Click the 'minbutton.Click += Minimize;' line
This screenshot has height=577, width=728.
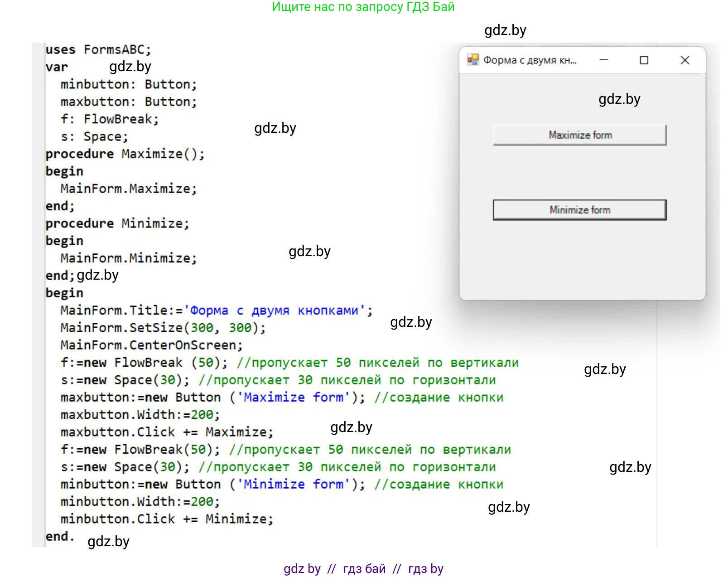coord(167,519)
